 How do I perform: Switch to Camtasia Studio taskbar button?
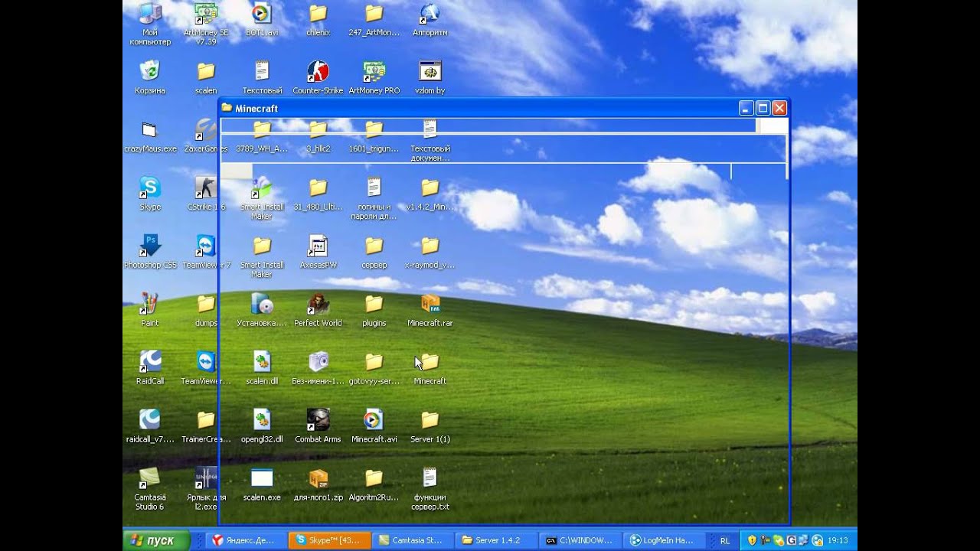click(x=413, y=540)
